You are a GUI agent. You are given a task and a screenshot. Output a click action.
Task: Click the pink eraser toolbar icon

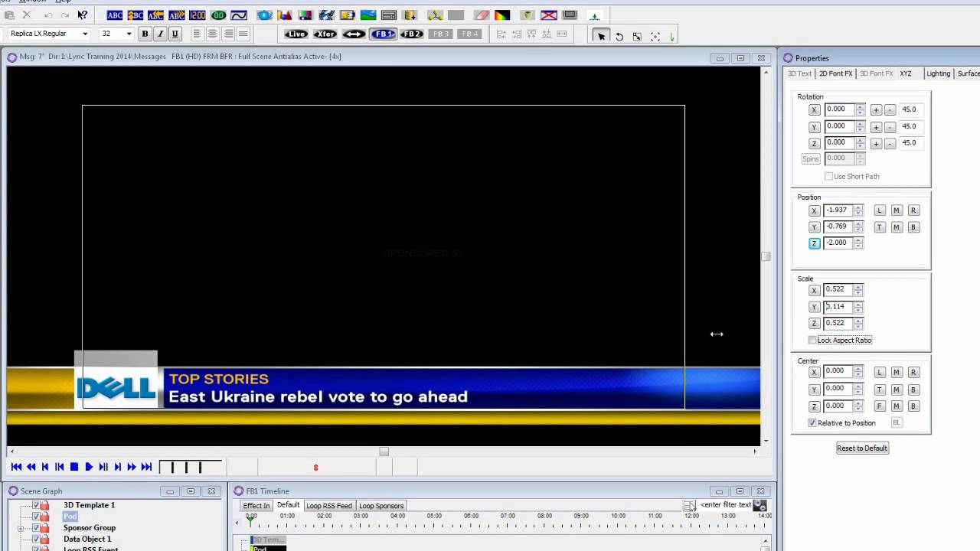coord(482,15)
